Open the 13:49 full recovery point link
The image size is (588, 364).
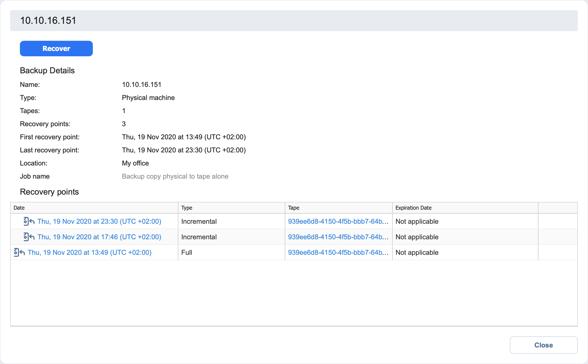pos(89,252)
